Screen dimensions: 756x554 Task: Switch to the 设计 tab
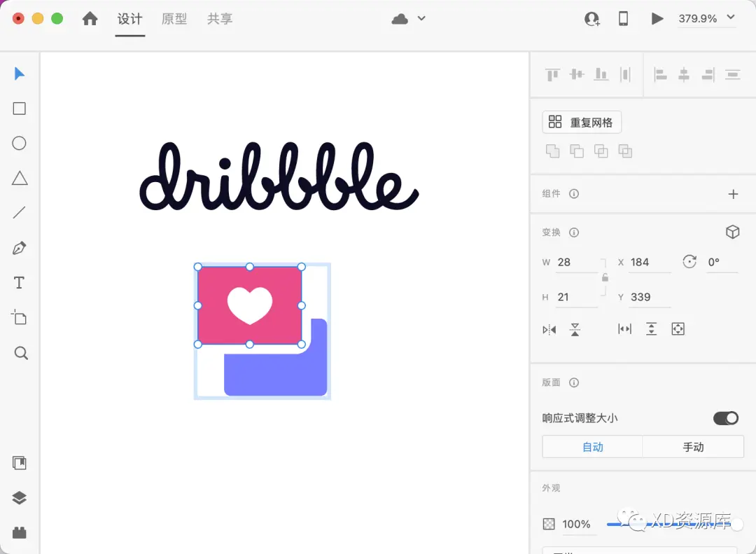tap(129, 20)
